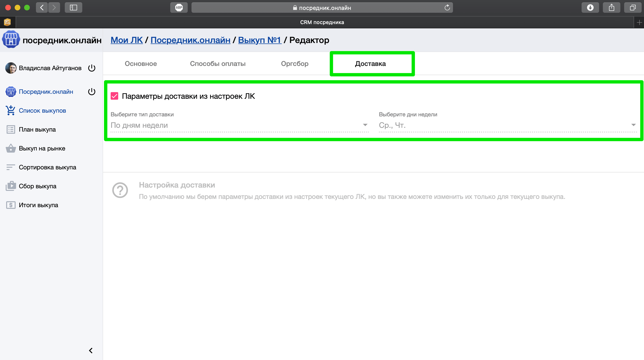
Task: Click the power icon next to Владислав Айтуганов
Action: click(92, 68)
